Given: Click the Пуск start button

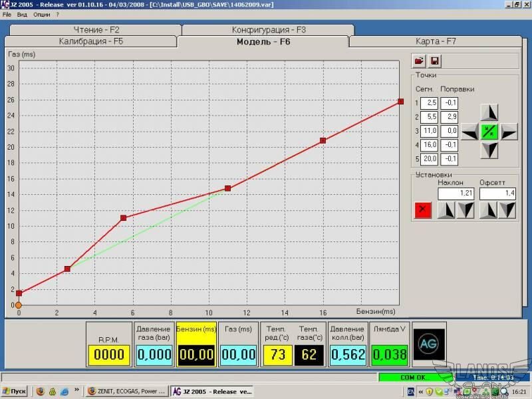Looking at the screenshot, I should click(15, 392).
